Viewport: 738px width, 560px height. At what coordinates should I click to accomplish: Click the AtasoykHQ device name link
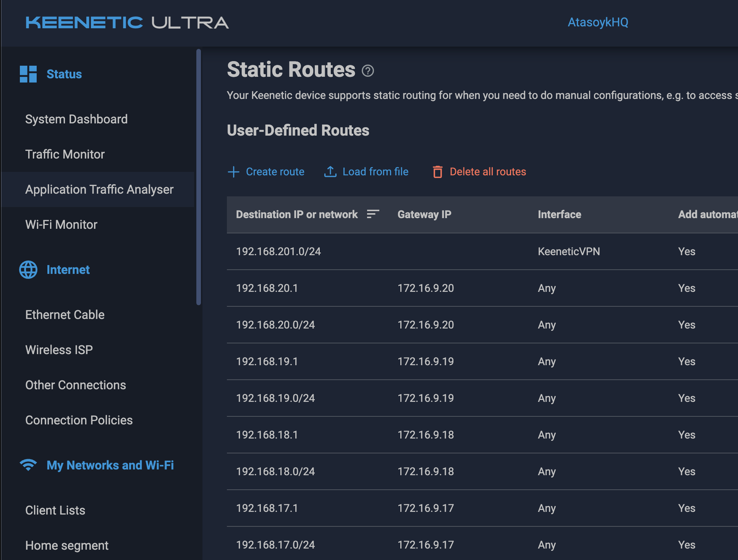(598, 22)
